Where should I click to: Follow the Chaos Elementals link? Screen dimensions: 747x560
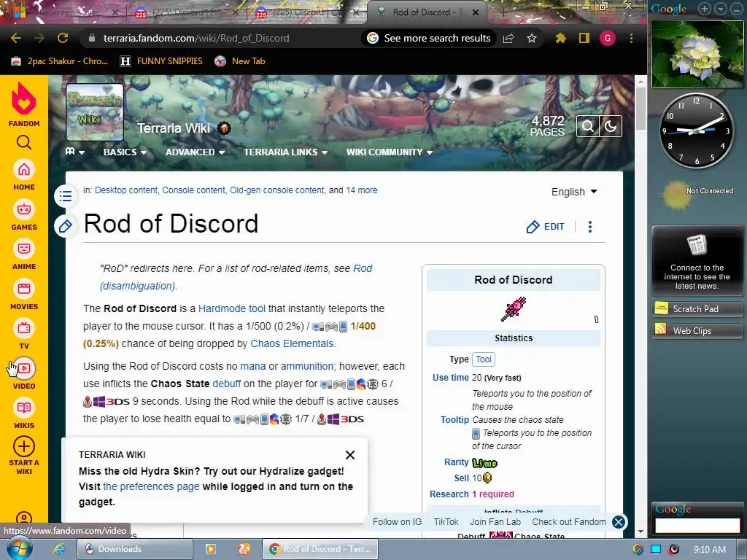(292, 343)
